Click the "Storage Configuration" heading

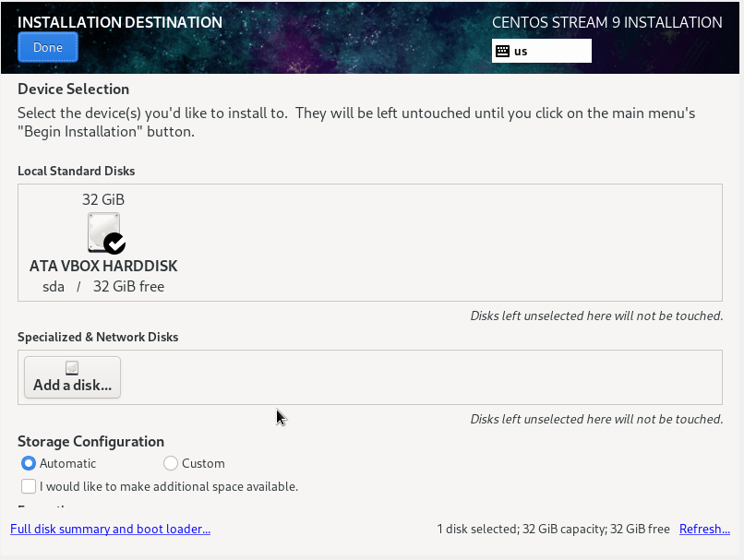pyautogui.click(x=91, y=442)
